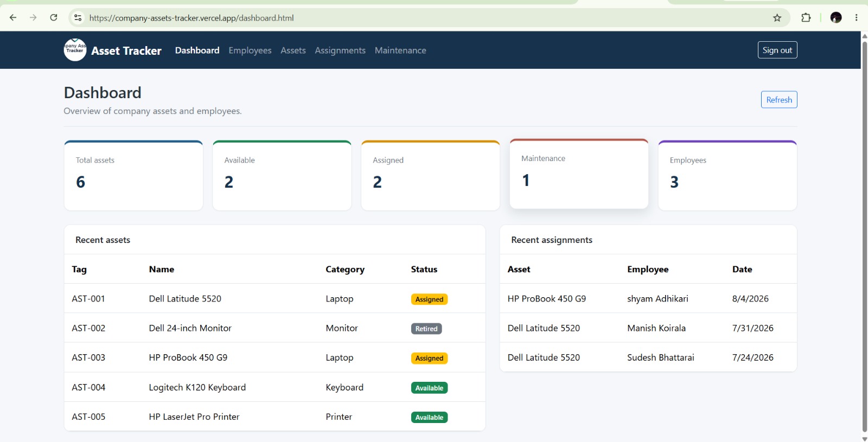Refresh the dashboard data

tap(779, 100)
